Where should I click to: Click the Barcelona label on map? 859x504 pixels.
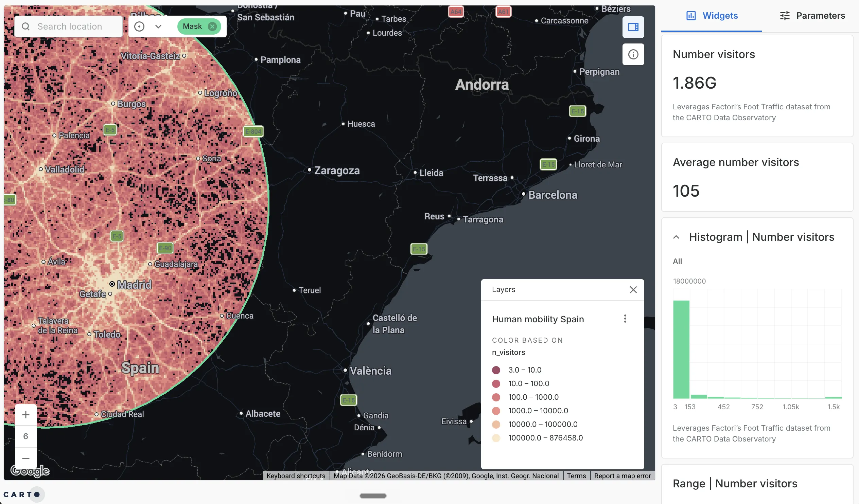[553, 195]
